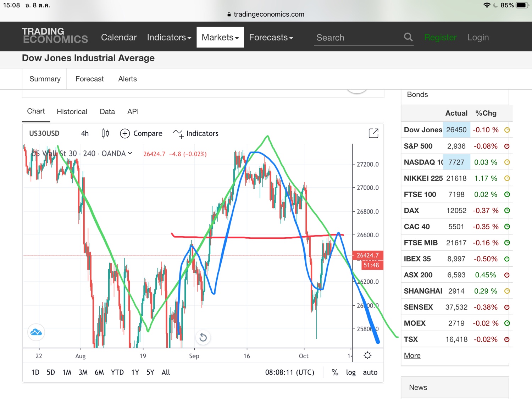Switch to the Summary tab
The height and width of the screenshot is (399, 532).
[45, 79]
